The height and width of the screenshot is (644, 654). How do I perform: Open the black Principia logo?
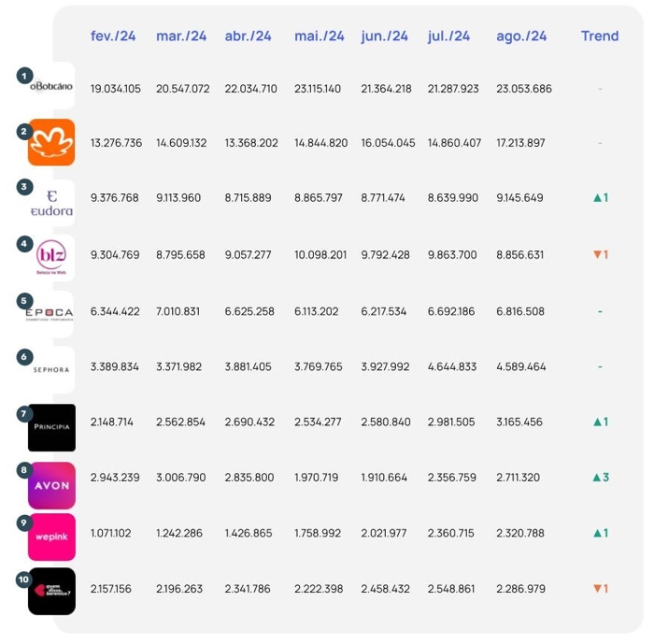[51, 426]
